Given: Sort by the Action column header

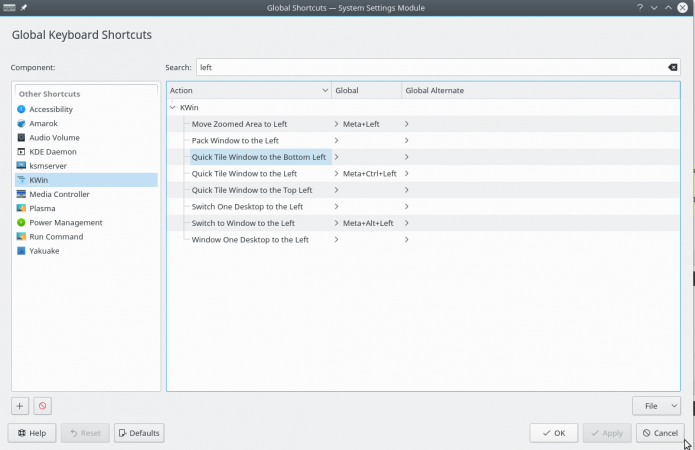Looking at the screenshot, I should pyautogui.click(x=249, y=90).
